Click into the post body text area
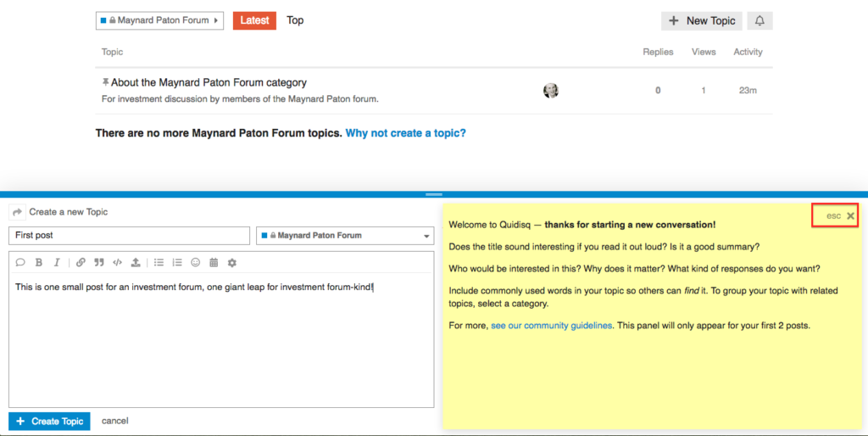The width and height of the screenshot is (868, 436). pos(221,341)
